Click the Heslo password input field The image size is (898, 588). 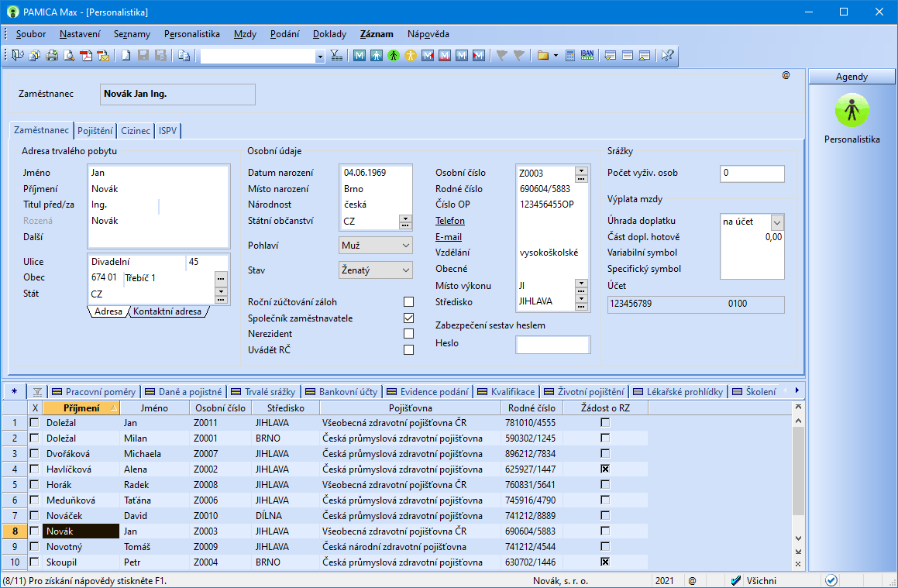552,345
